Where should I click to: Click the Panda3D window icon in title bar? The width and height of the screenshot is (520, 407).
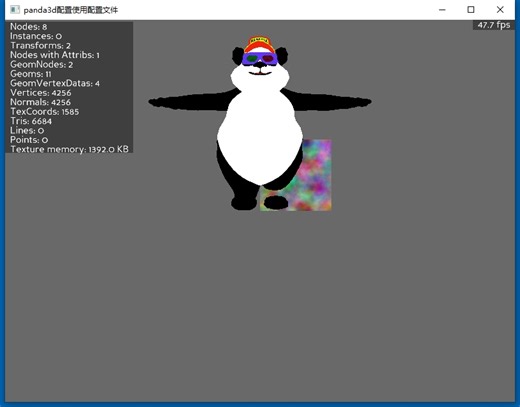pos(15,9)
